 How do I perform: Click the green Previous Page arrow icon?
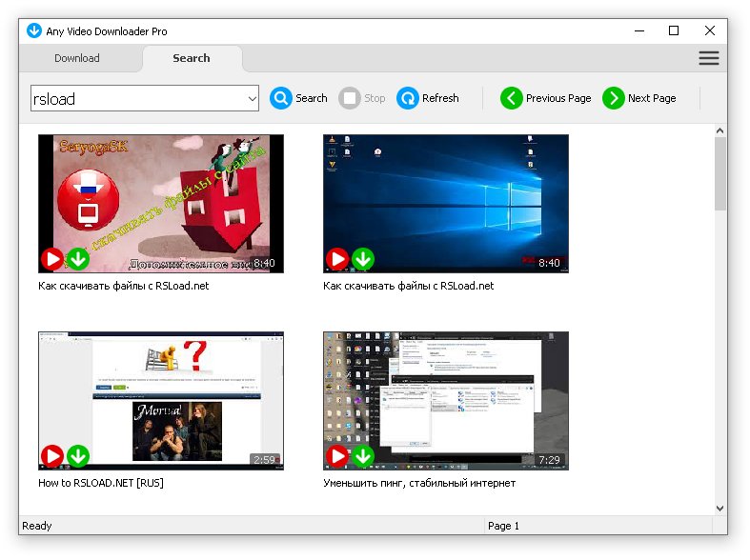512,98
